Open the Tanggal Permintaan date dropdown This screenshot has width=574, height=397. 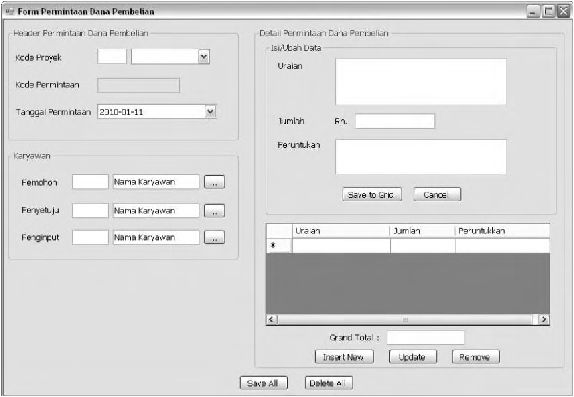click(x=210, y=112)
